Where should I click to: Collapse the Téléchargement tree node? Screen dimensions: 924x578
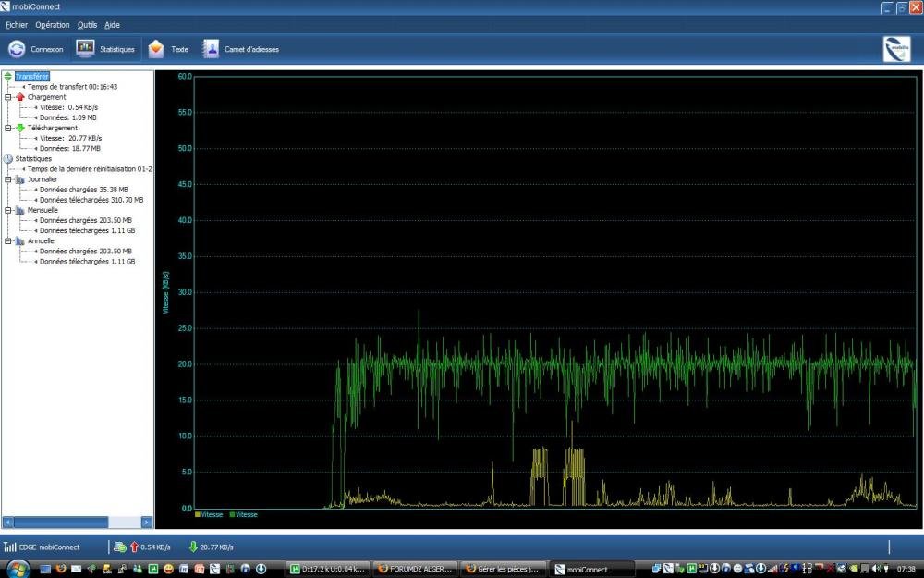[x=8, y=128]
